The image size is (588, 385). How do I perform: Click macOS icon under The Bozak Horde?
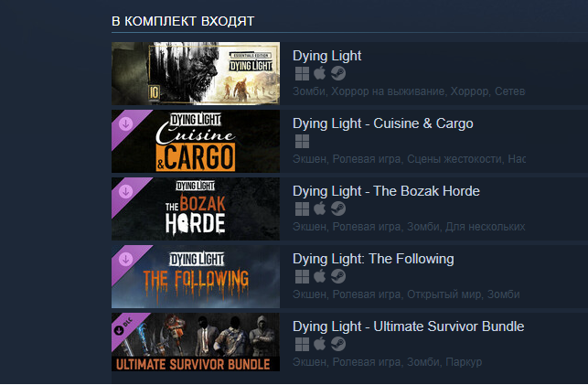click(319, 209)
